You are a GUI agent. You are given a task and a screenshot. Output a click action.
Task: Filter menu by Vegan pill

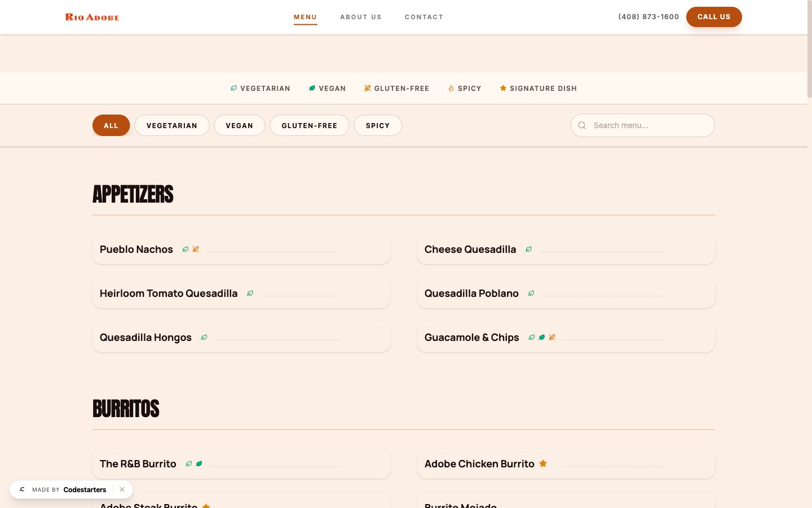click(x=240, y=125)
